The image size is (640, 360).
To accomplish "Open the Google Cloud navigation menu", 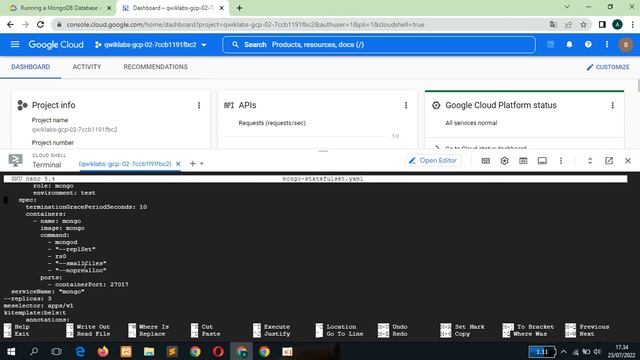I will 15,44.
